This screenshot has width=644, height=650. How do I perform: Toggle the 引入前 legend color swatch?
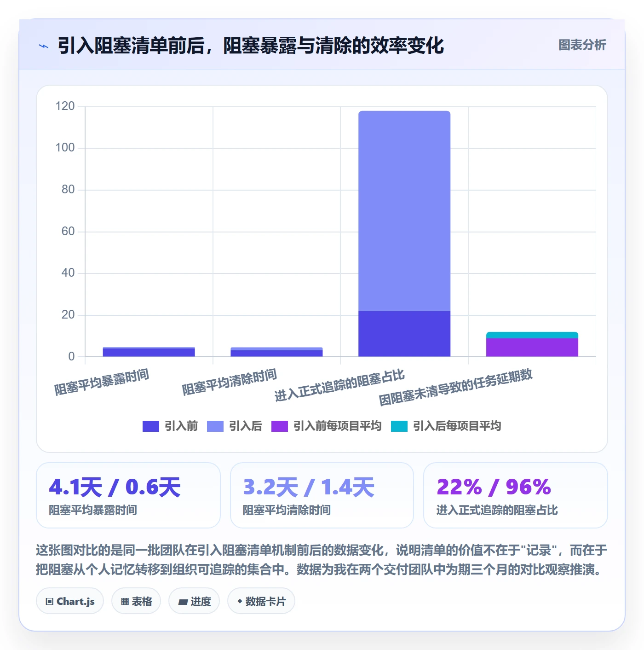151,426
